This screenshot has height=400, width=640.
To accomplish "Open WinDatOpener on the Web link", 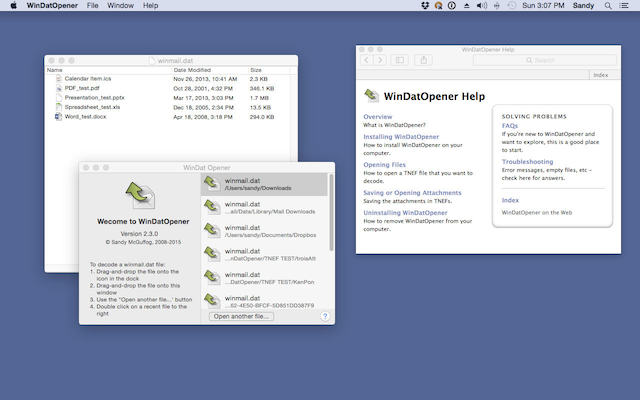I will tap(537, 213).
